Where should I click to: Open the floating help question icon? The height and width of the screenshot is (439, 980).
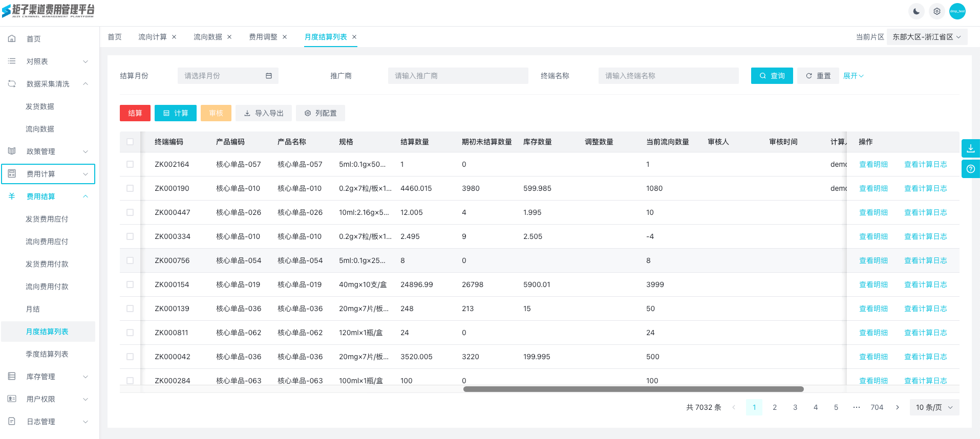click(x=970, y=169)
